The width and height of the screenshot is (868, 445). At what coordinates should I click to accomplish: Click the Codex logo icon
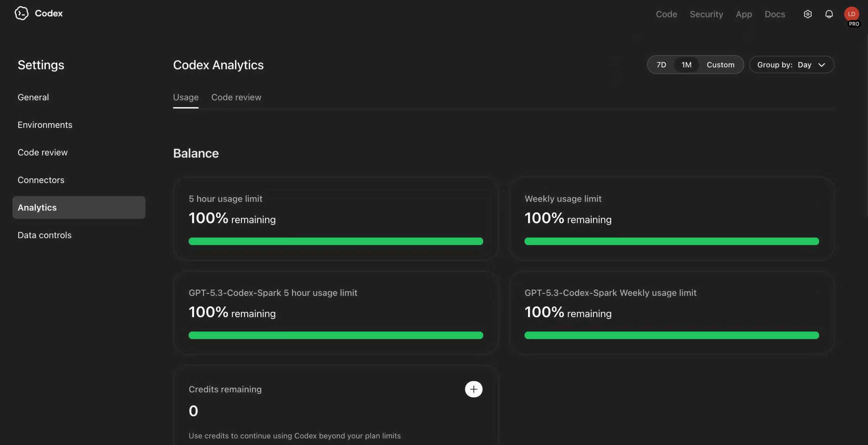(x=22, y=14)
